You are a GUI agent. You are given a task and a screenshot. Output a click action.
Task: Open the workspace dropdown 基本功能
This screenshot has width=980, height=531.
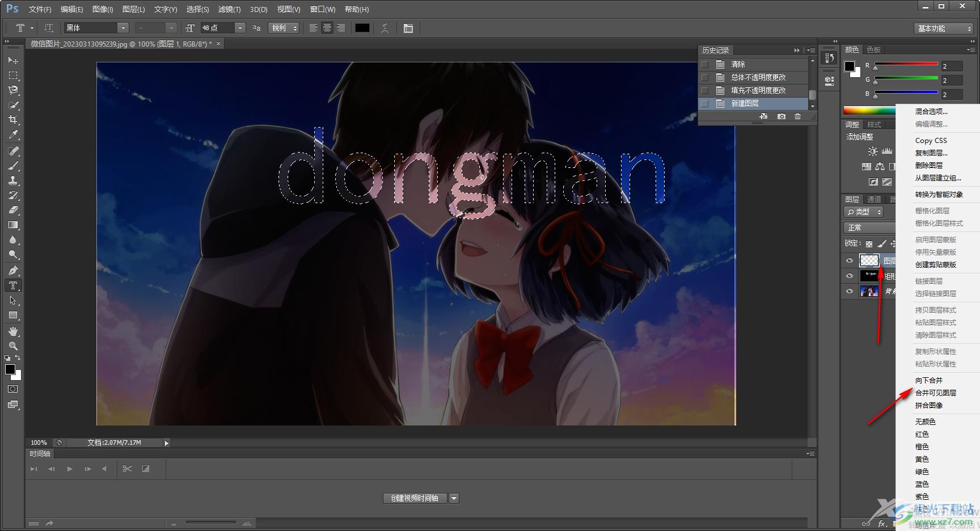point(944,28)
